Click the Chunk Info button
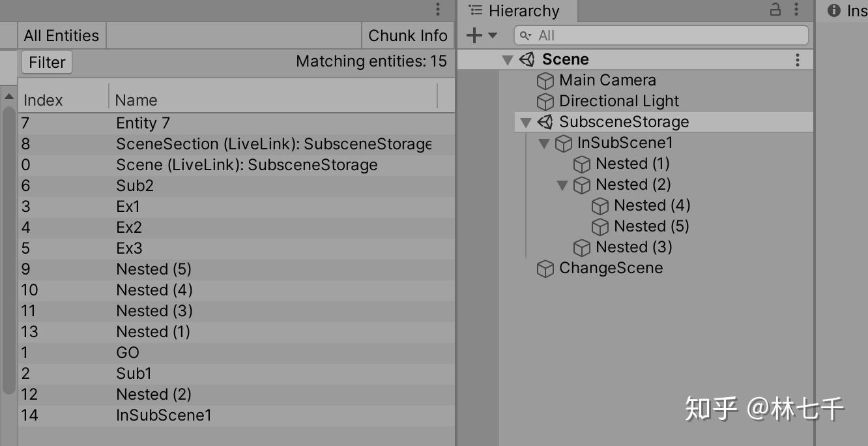Viewport: 868px width, 446px height. [408, 35]
